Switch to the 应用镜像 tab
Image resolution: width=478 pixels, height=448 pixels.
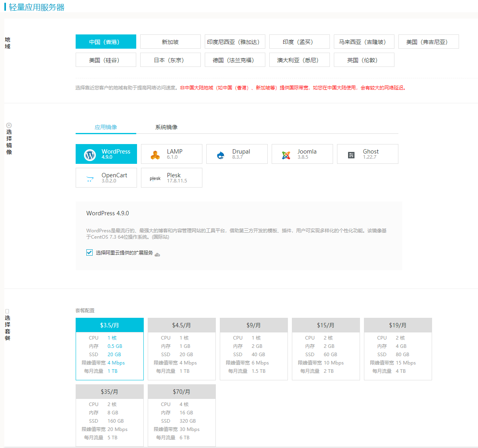tap(106, 127)
